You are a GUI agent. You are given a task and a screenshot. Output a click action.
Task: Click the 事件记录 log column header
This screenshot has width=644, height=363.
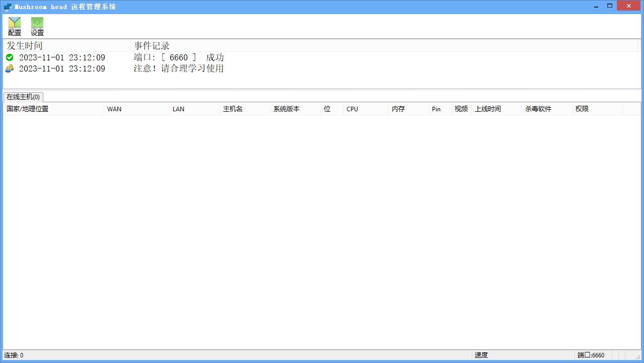pyautogui.click(x=152, y=46)
